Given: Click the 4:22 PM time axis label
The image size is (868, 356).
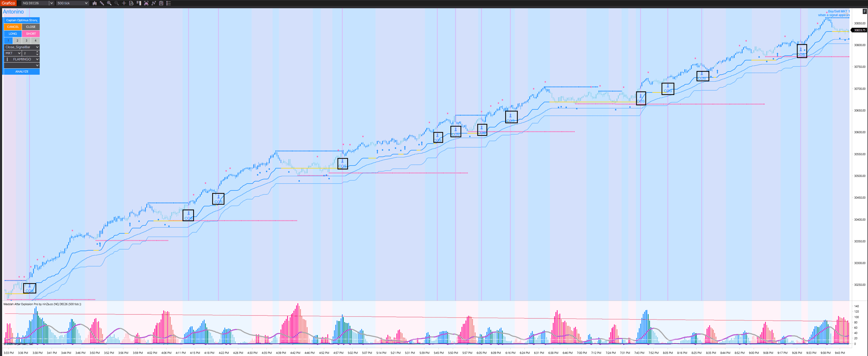Looking at the screenshot, I should point(224,353).
